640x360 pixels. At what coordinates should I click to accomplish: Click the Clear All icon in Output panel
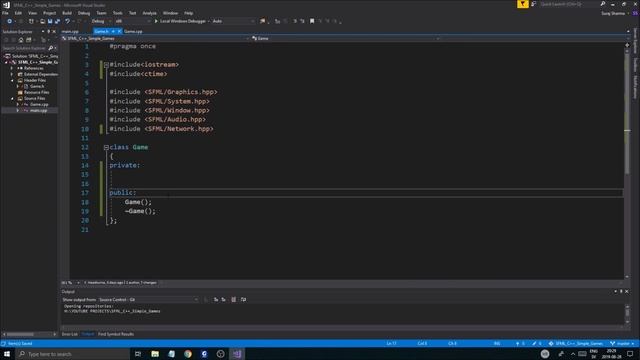233,300
